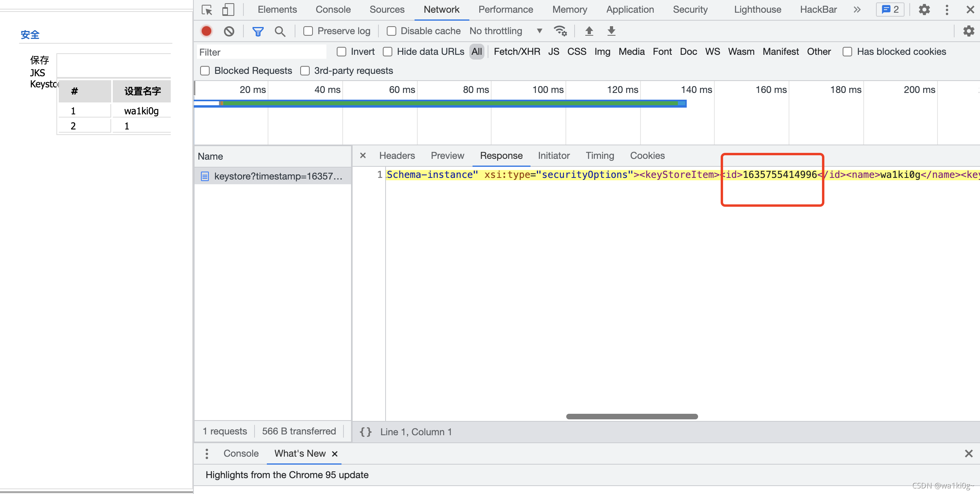Check 3rd-party requests checkbox
Image resolution: width=980 pixels, height=494 pixels.
(305, 71)
